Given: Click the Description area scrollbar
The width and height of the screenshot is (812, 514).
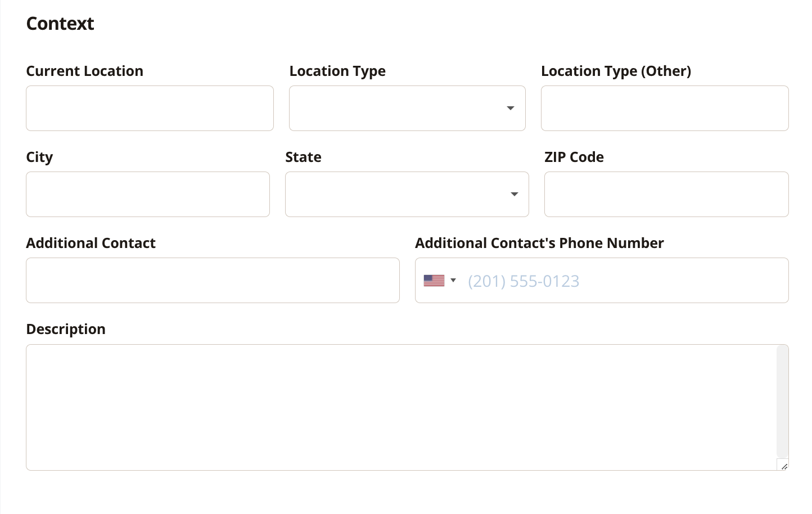Looking at the screenshot, I should pyautogui.click(x=782, y=402).
